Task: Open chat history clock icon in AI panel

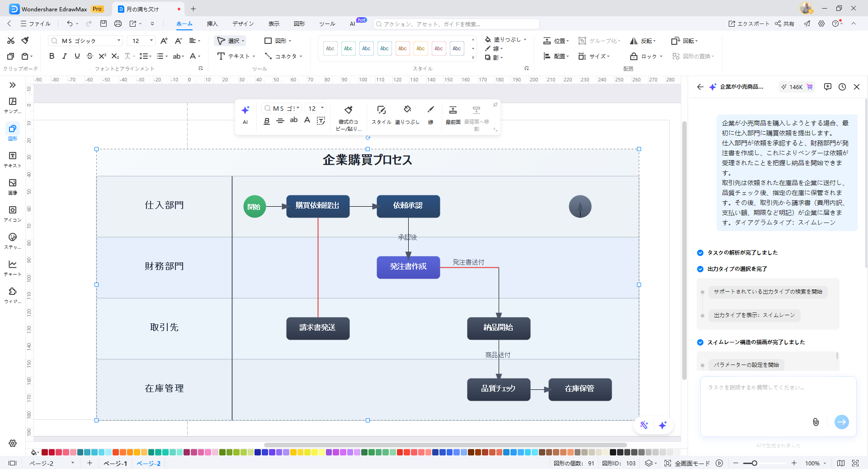Action: tap(842, 87)
